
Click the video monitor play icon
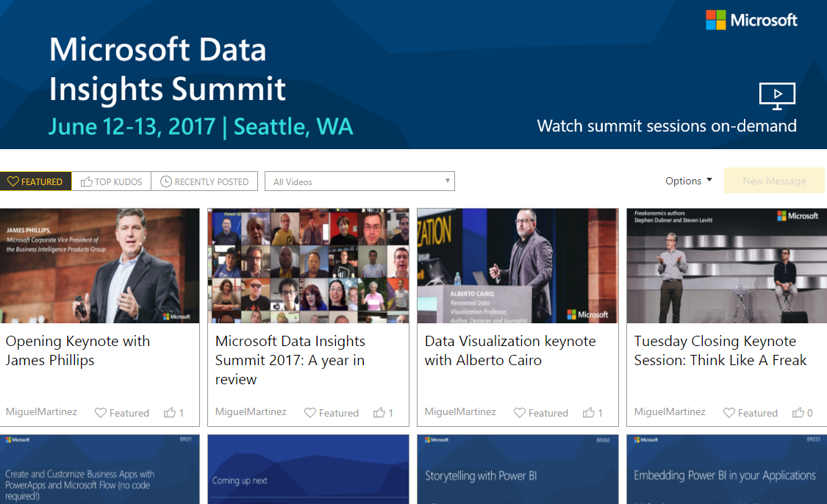[x=777, y=96]
